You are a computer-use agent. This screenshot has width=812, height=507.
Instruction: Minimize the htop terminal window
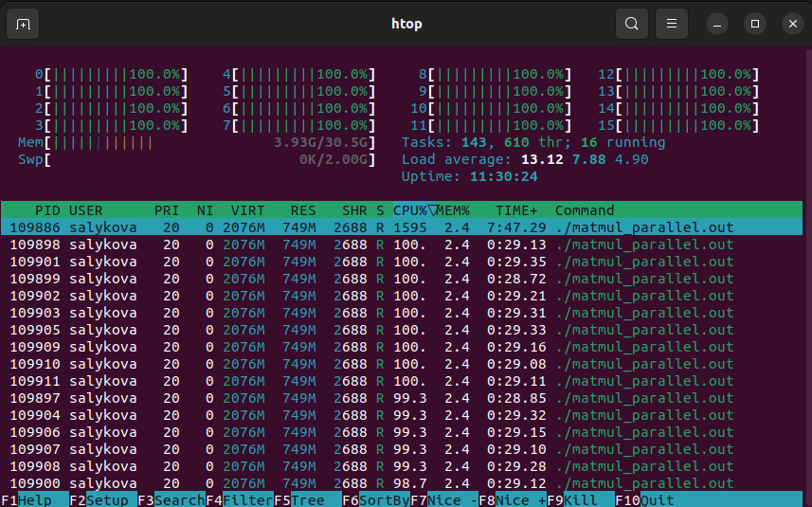point(717,24)
